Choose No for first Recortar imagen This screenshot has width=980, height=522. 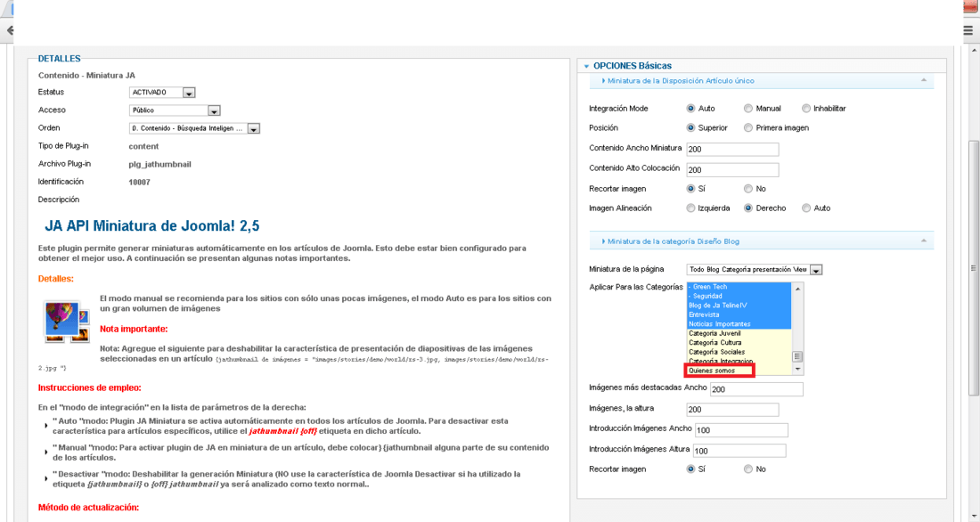coord(748,188)
